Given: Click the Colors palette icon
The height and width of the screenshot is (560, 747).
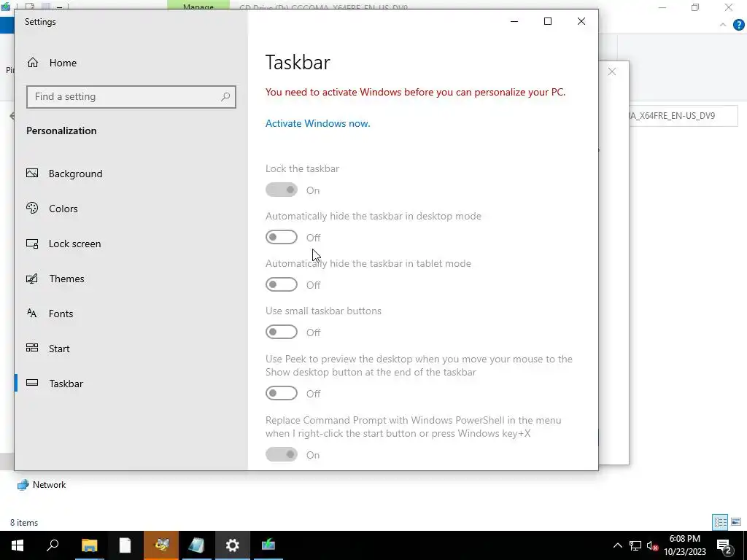Looking at the screenshot, I should (x=32, y=208).
